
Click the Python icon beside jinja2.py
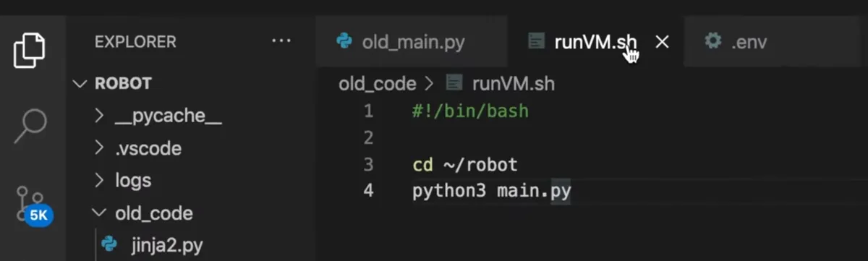click(x=109, y=244)
